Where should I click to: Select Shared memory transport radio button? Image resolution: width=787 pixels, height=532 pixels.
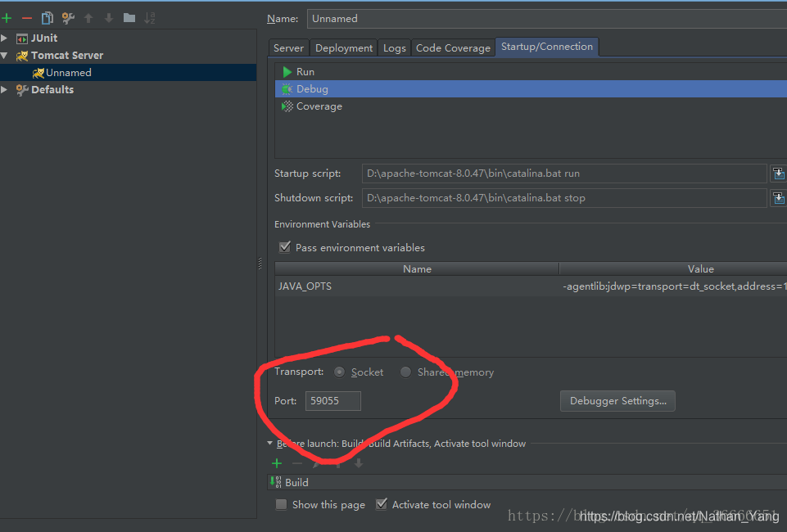point(405,372)
